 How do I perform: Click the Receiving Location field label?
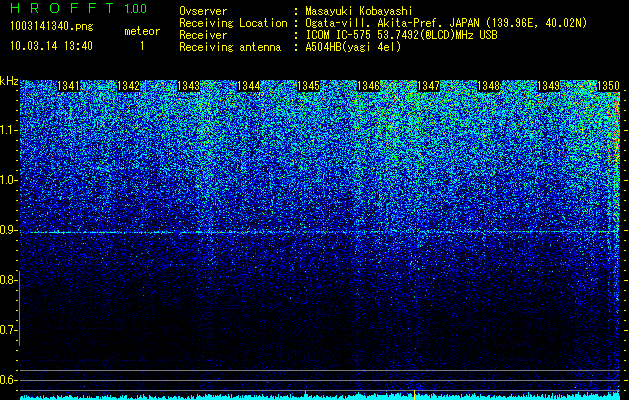(233, 23)
